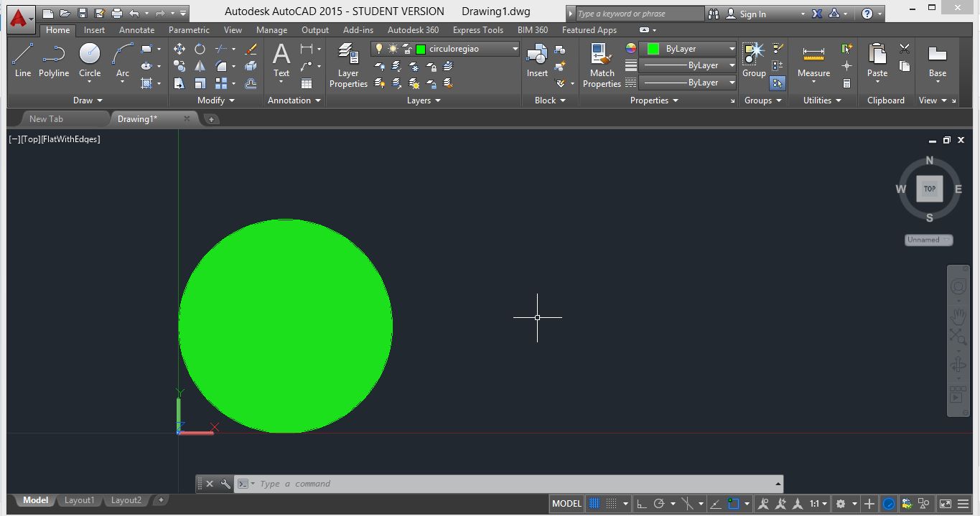Click the TOP face of ViewCube
Screen dimensions: 980x516
(x=930, y=189)
